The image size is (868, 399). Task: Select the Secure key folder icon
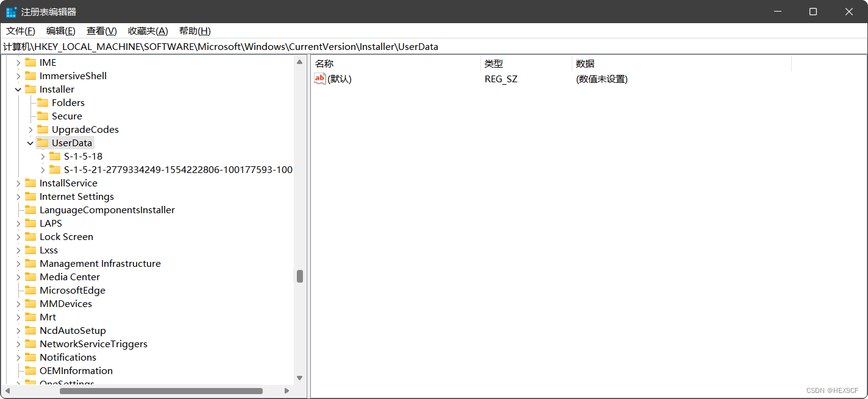point(43,116)
